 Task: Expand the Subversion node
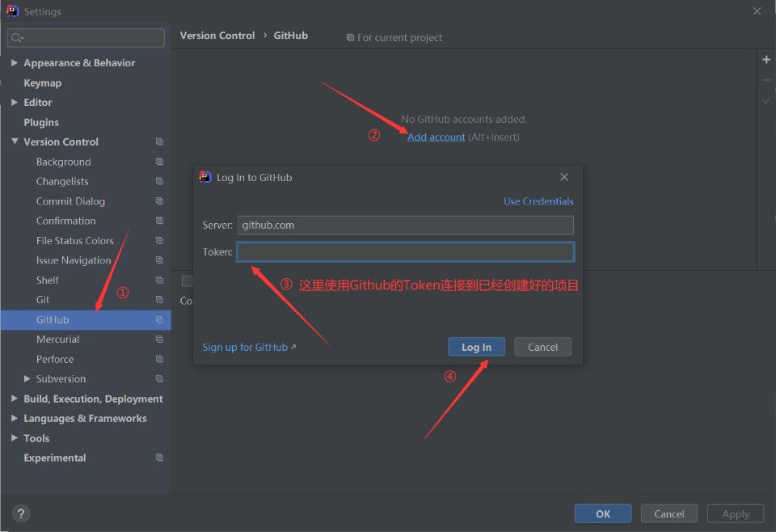(27, 379)
